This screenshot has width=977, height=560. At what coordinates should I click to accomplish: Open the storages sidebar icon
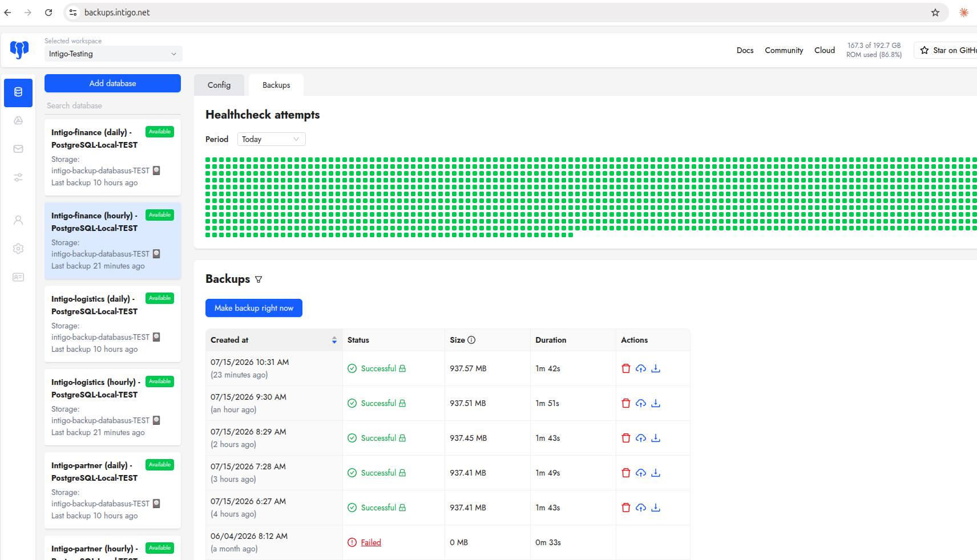(x=18, y=120)
